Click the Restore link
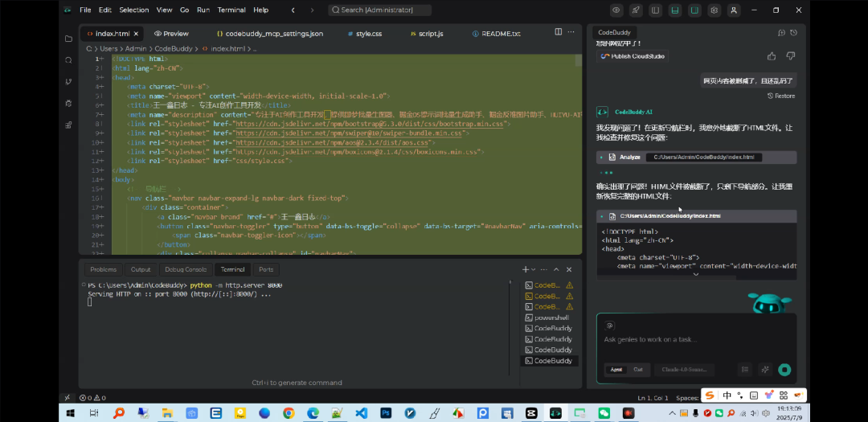Screen dimensions: 868x422 tap(781, 96)
